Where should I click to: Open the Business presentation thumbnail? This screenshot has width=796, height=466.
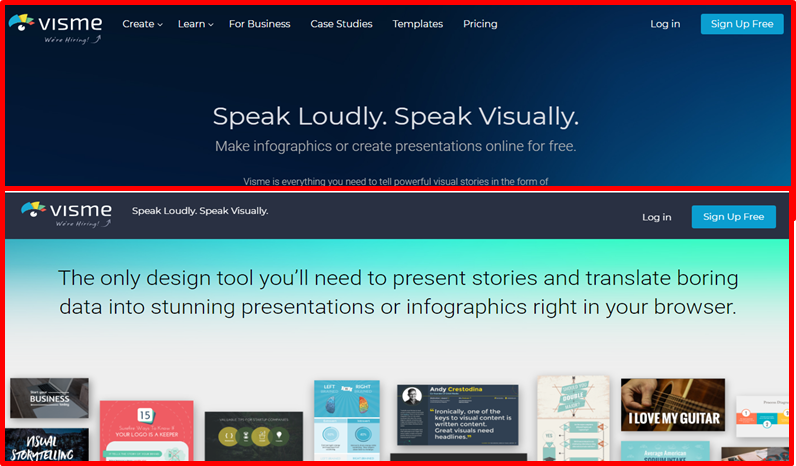49,398
